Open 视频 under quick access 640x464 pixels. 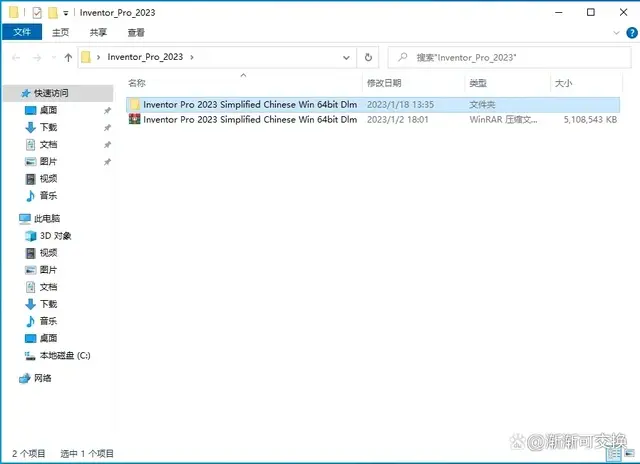(x=48, y=179)
